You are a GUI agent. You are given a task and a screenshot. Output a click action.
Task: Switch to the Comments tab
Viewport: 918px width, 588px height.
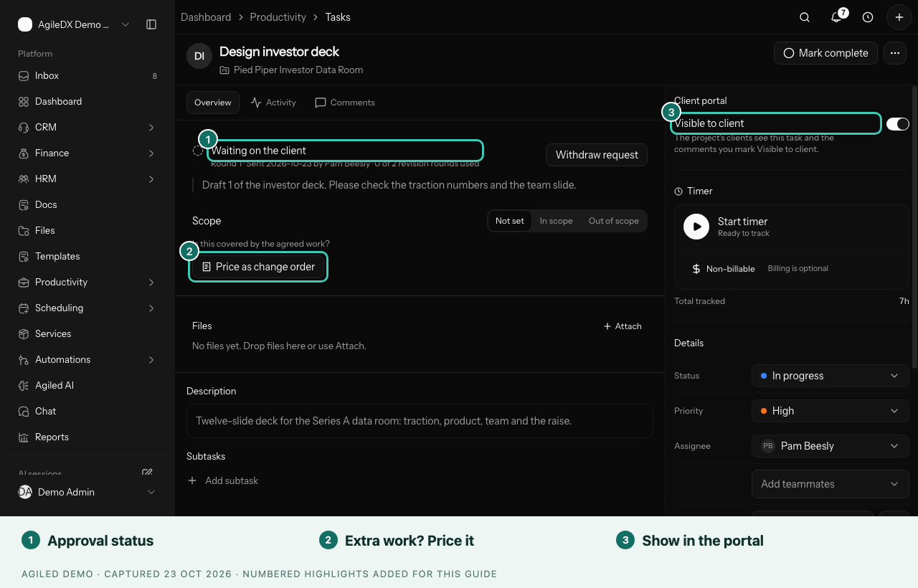point(345,103)
